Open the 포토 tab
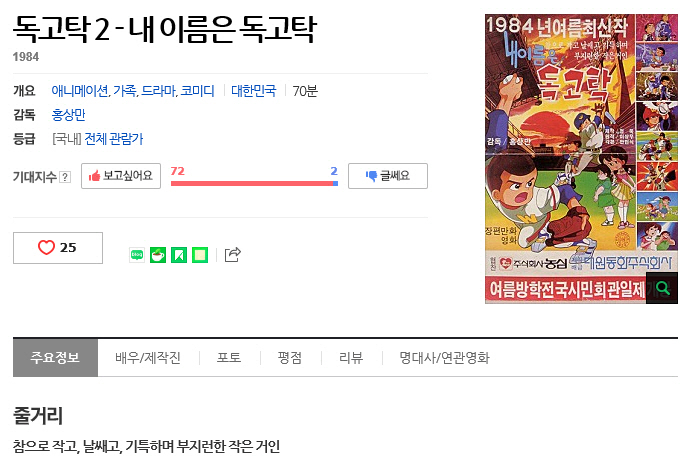Image resolution: width=690 pixels, height=458 pixels. [x=229, y=358]
